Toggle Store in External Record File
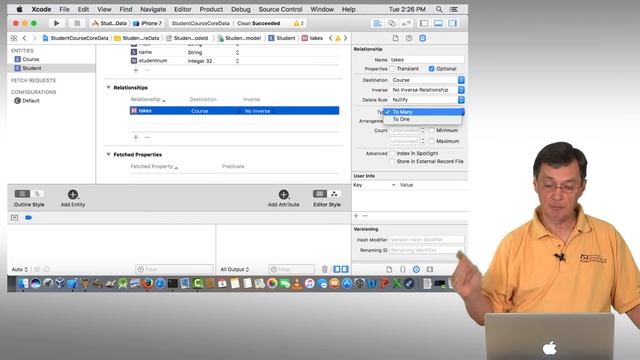Screen dimensions: 640x360 point(392,162)
